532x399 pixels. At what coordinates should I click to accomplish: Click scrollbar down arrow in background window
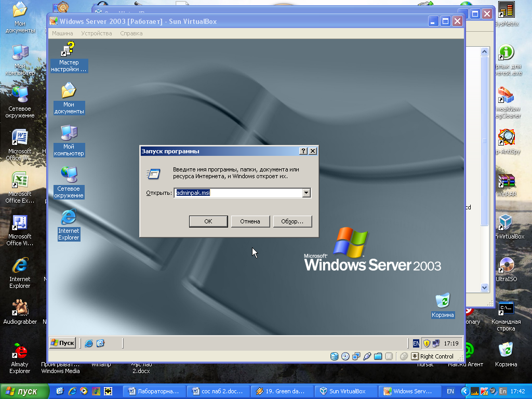[x=484, y=287]
